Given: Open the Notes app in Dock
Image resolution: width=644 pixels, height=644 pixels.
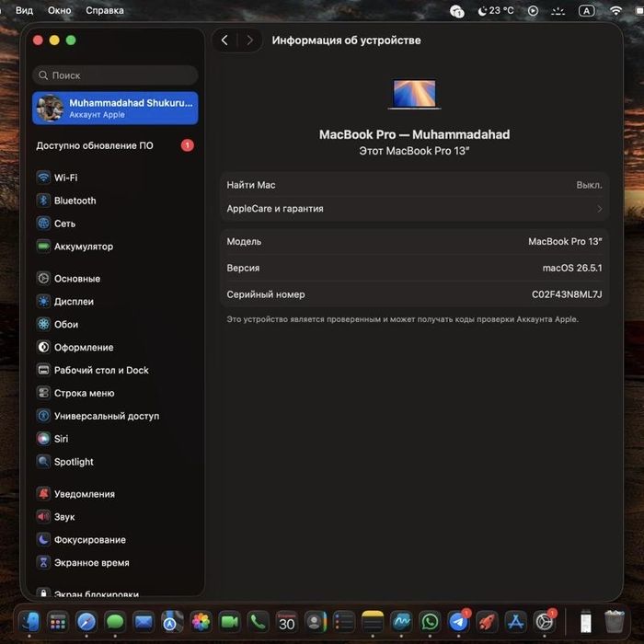Looking at the screenshot, I should pos(373,622).
